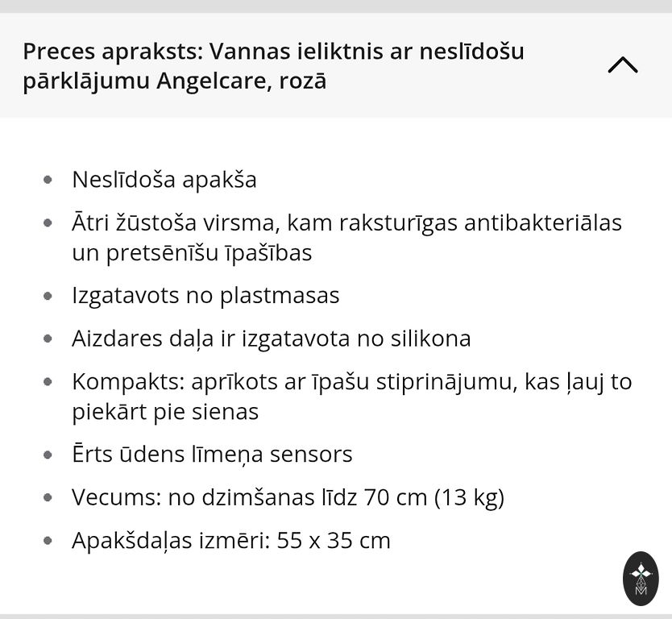Open the dark oval floating widget icon
The width and height of the screenshot is (672, 619).
(x=641, y=579)
